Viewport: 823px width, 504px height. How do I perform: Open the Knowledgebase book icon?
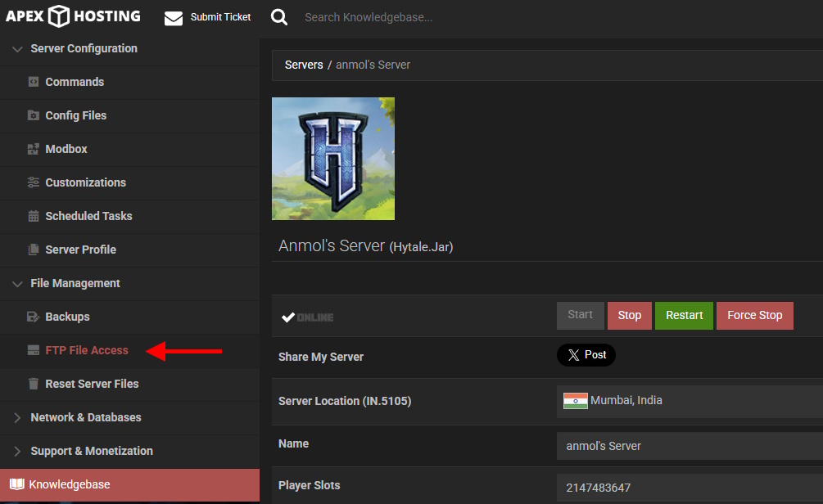tap(18, 484)
